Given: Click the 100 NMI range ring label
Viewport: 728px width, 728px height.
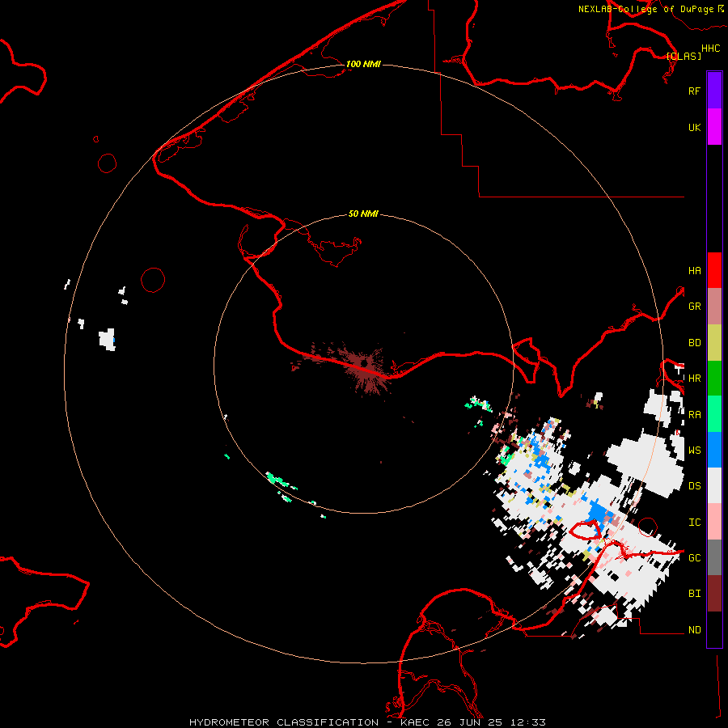Looking at the screenshot, I should 363,64.
